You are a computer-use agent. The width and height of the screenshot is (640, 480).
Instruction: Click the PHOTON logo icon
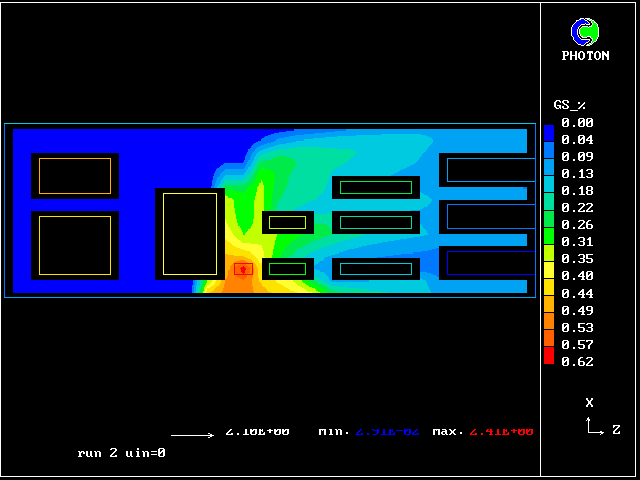(585, 32)
